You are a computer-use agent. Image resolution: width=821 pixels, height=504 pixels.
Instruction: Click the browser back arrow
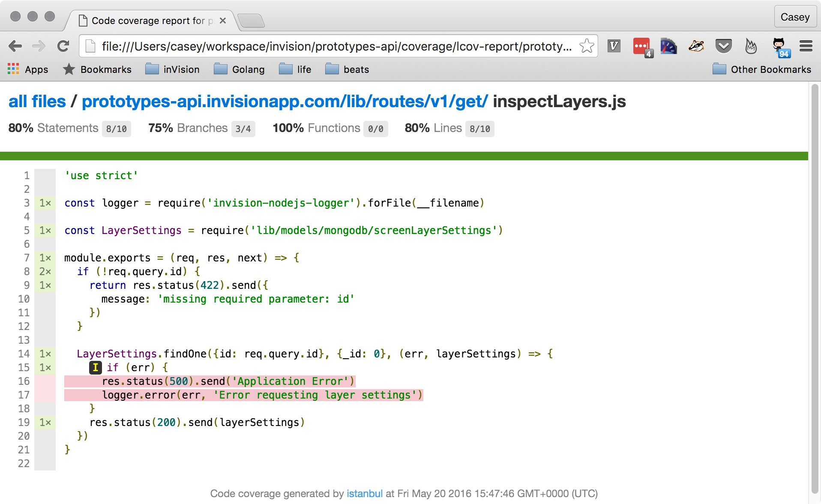coord(15,46)
